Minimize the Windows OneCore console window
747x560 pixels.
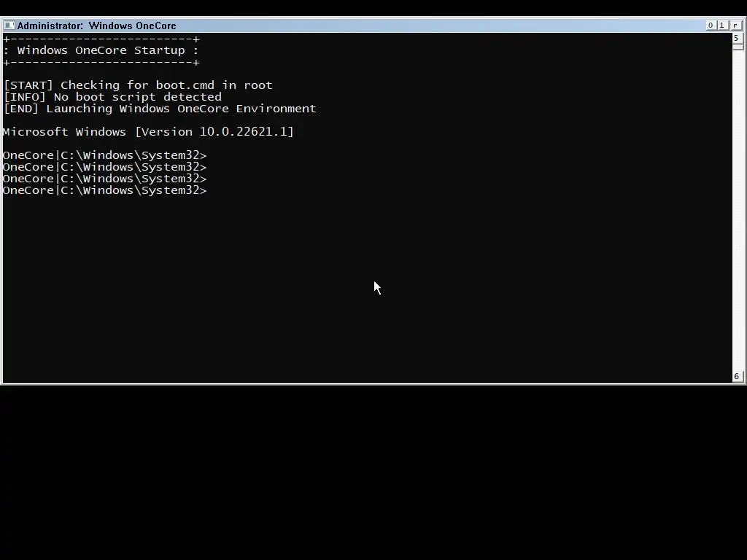click(711, 26)
